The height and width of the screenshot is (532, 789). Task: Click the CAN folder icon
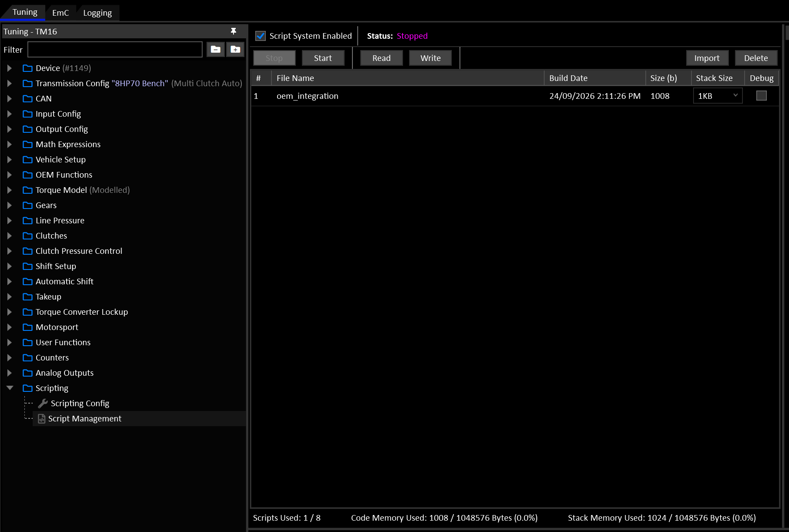click(27, 98)
